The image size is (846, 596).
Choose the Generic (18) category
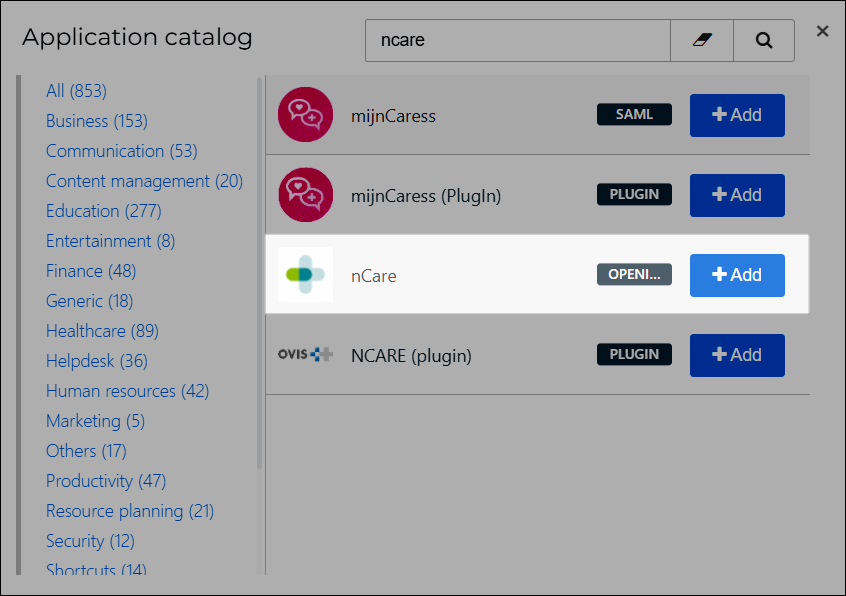pyautogui.click(x=90, y=301)
